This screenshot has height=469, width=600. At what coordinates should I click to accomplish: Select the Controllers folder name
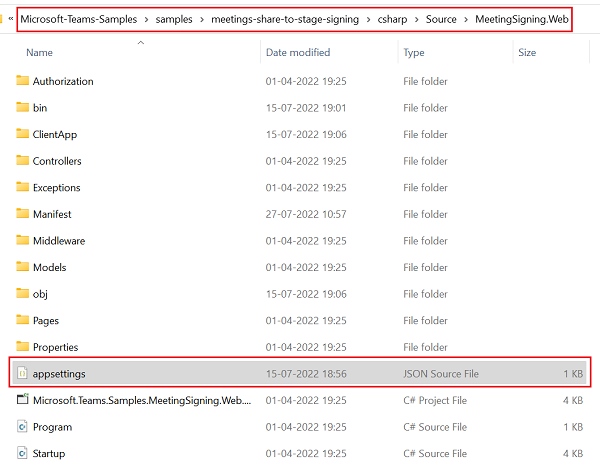57,161
